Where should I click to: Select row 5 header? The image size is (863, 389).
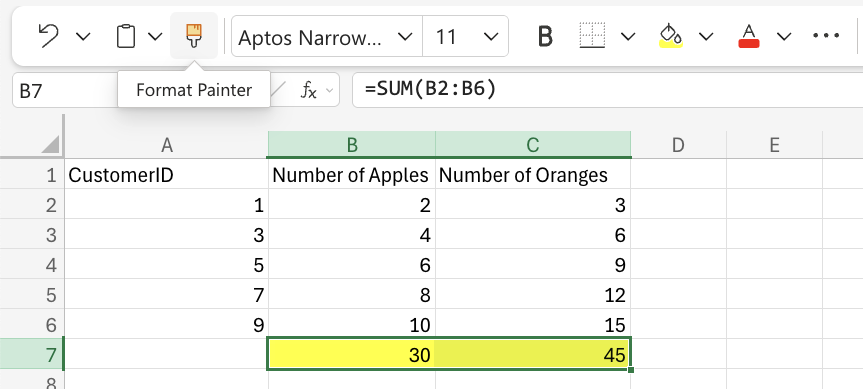tap(32, 295)
